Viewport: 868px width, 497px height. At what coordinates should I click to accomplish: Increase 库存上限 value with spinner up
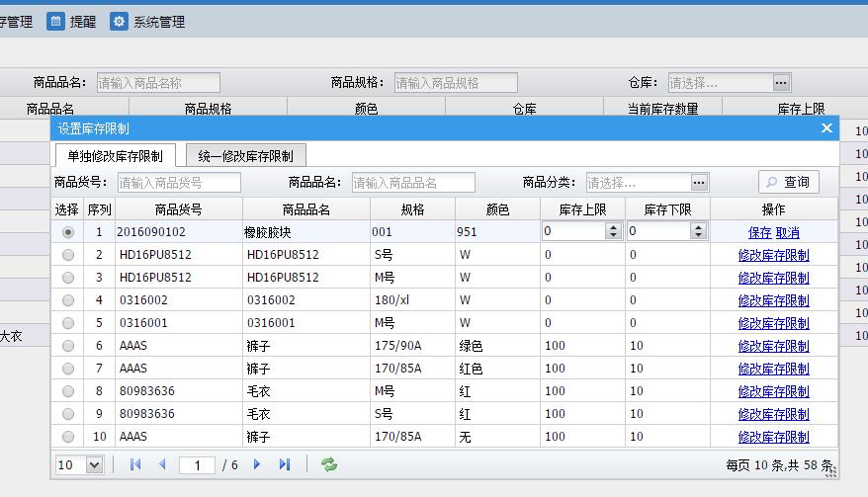pos(613,227)
